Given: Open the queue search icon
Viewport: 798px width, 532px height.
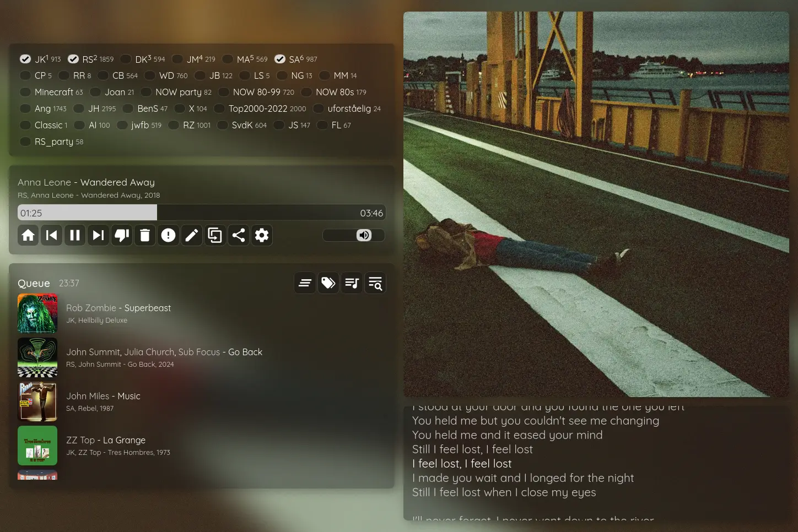Looking at the screenshot, I should (x=375, y=283).
